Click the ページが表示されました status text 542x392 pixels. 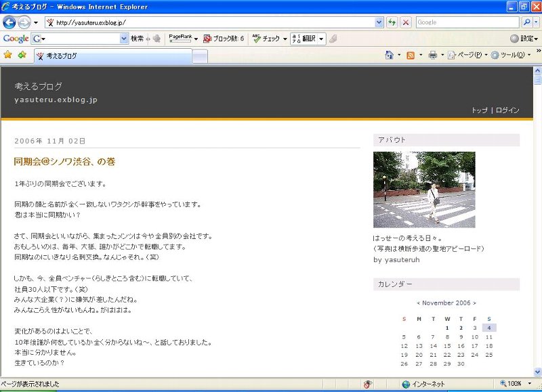tap(30, 384)
